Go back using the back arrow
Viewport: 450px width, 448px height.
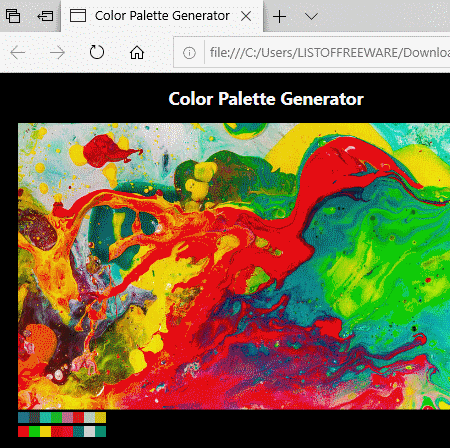tap(18, 52)
